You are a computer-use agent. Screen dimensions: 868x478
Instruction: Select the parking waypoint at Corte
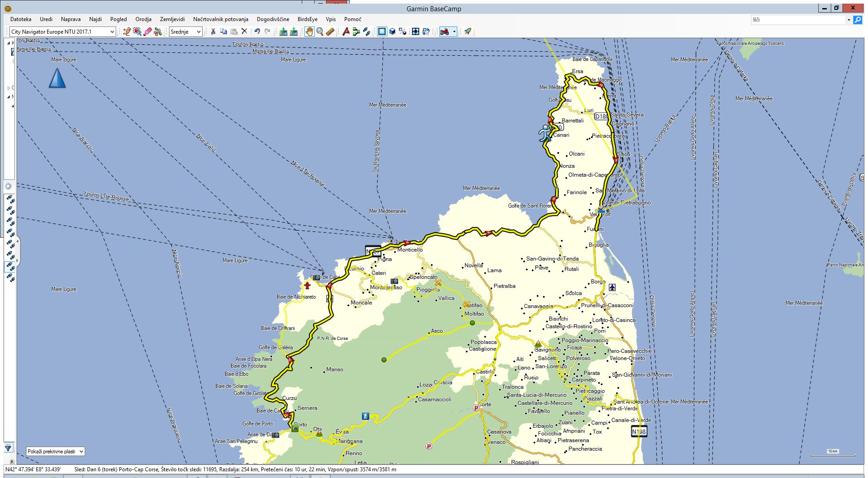tap(476, 408)
